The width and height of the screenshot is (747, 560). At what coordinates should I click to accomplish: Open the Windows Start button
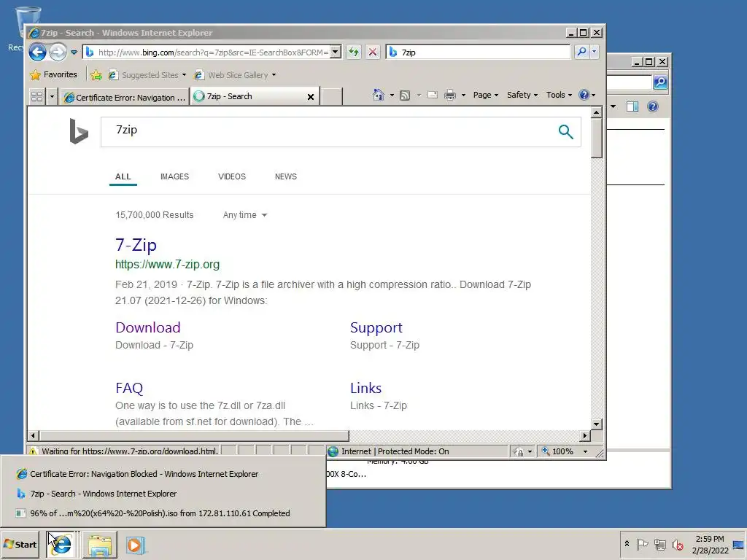click(20, 544)
